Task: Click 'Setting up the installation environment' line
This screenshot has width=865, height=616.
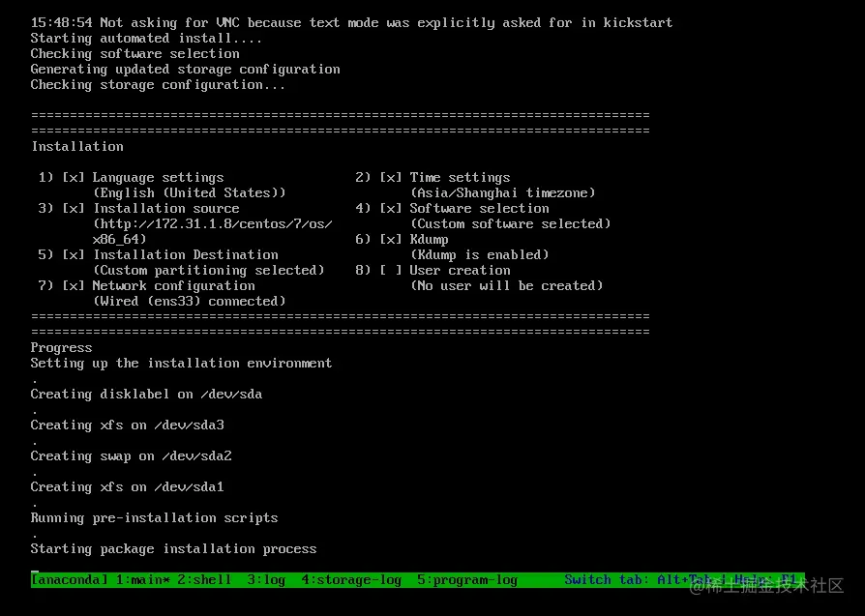Action: [x=182, y=364]
